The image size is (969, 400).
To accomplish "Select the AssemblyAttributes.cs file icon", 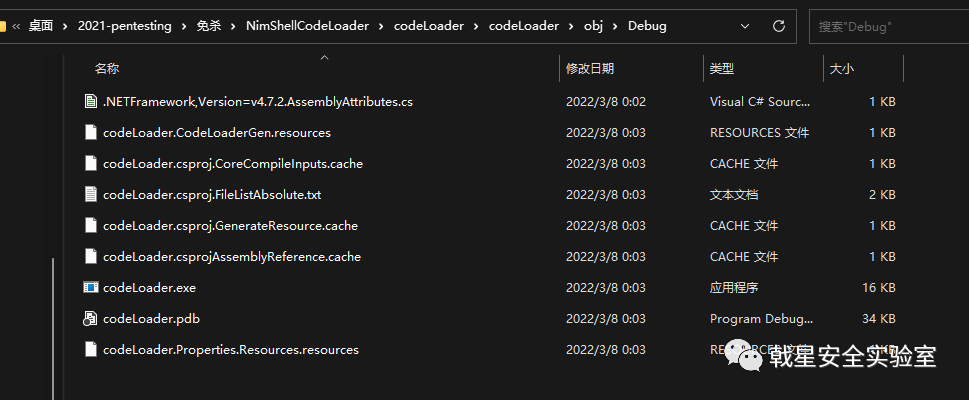I will coord(91,101).
